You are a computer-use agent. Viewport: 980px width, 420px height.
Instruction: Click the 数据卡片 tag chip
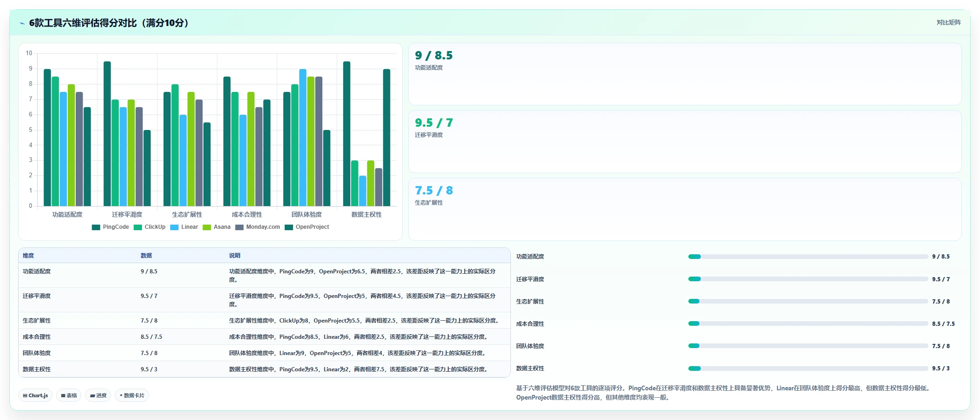pyautogui.click(x=132, y=395)
